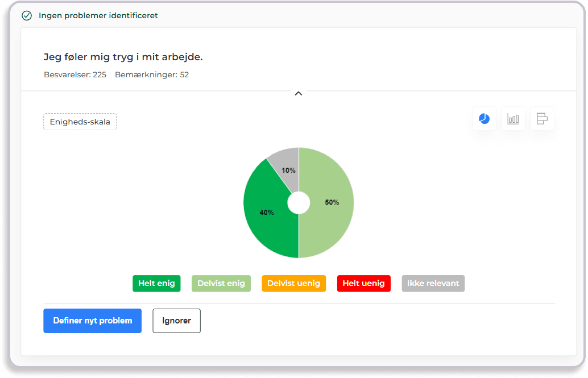Open the 'Bemærkninger: 52' comments count
This screenshot has width=588, height=378.
[x=152, y=74]
